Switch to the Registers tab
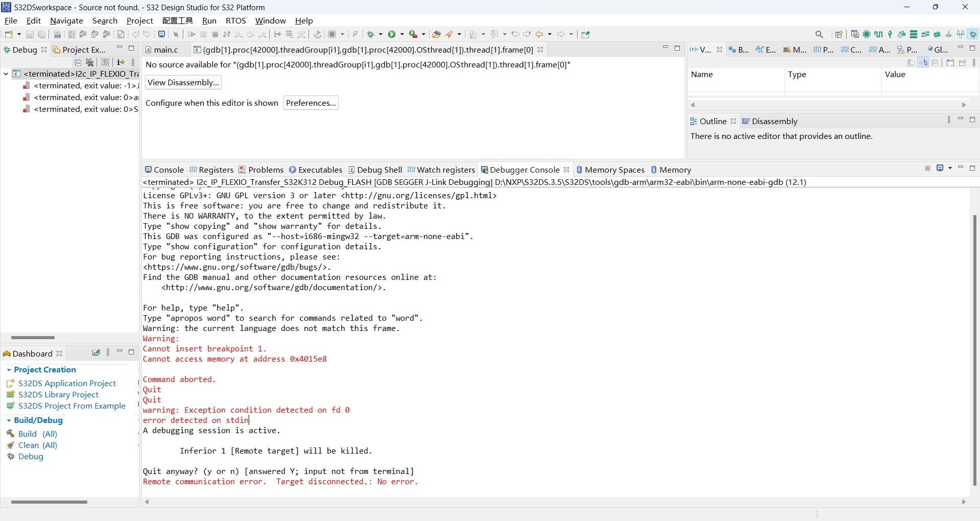This screenshot has height=521, width=980. tap(216, 170)
